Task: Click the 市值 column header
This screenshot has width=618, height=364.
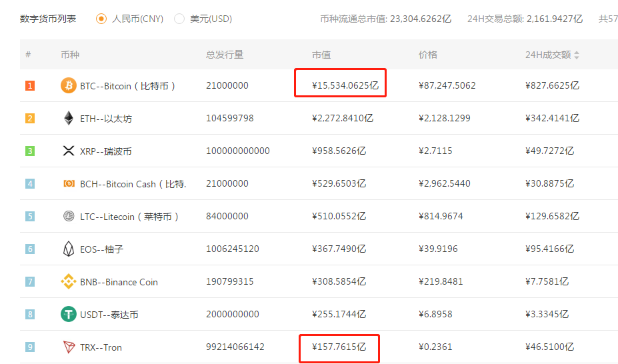Action: tap(321, 55)
